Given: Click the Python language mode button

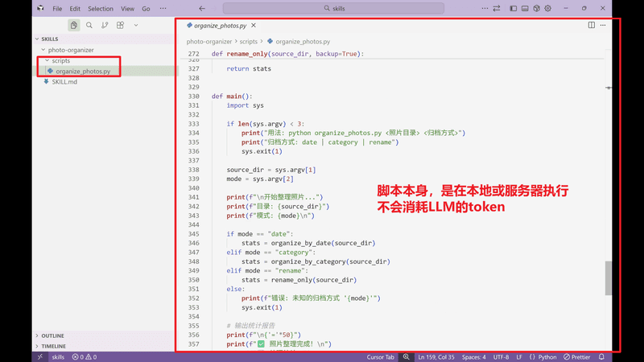Looking at the screenshot, I should (547, 356).
